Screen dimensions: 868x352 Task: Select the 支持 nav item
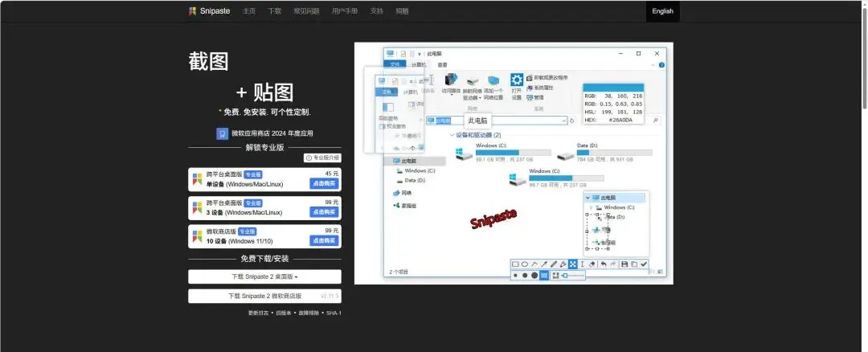pos(376,11)
